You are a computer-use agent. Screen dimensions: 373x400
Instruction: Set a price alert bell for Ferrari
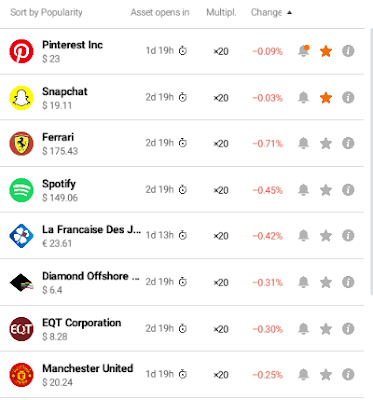(x=303, y=143)
